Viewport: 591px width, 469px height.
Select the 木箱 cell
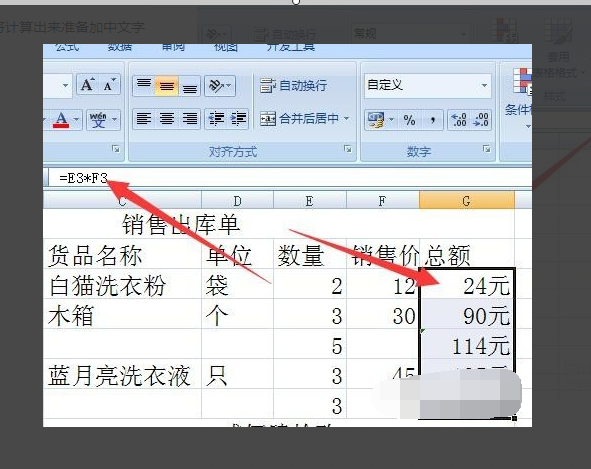click(x=122, y=314)
